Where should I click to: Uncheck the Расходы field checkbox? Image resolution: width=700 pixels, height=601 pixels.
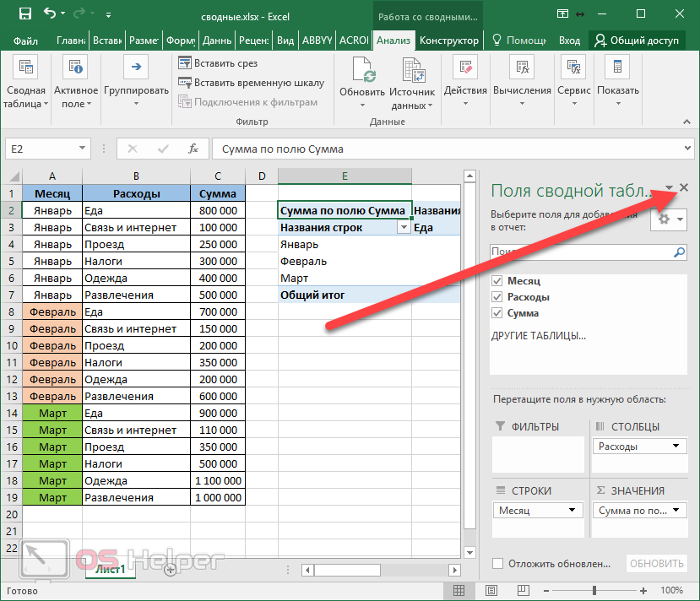(x=497, y=297)
